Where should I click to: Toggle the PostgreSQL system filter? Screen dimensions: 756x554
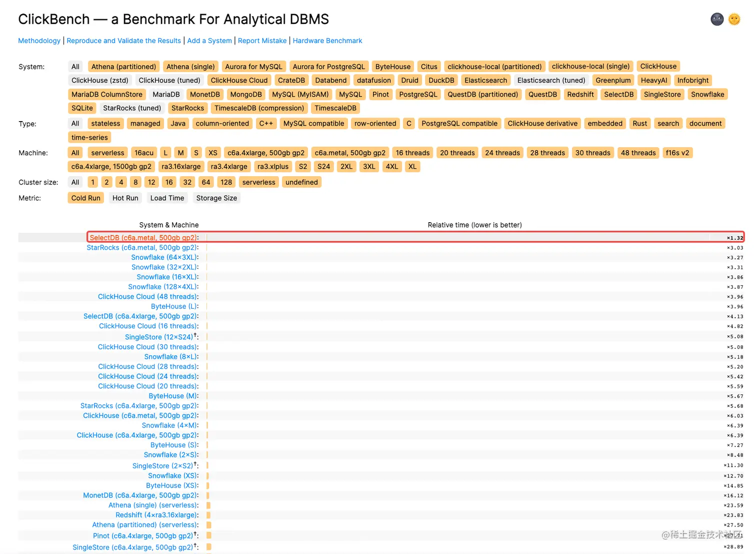[418, 94]
